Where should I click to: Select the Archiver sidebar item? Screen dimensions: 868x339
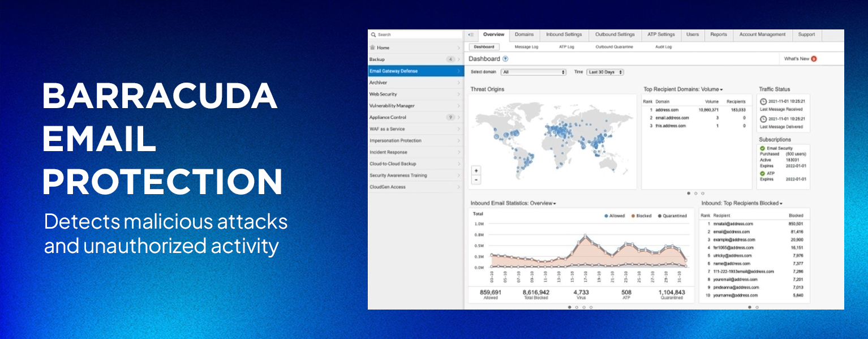click(415, 83)
